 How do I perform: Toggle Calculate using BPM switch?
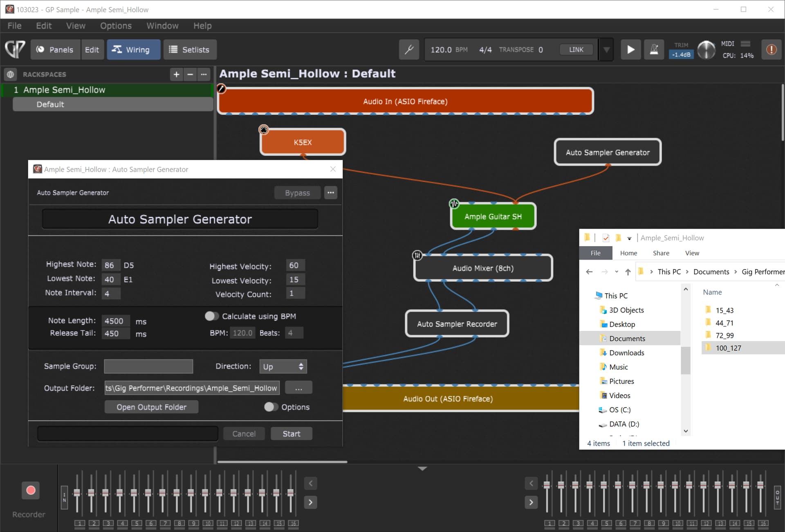pyautogui.click(x=211, y=316)
